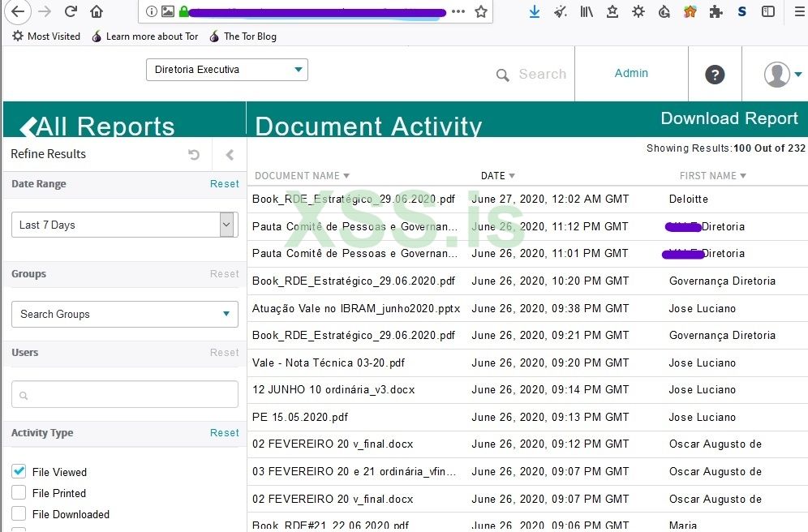Open the Last 7 Days date range dropdown
The height and width of the screenshot is (532, 808).
click(x=227, y=225)
